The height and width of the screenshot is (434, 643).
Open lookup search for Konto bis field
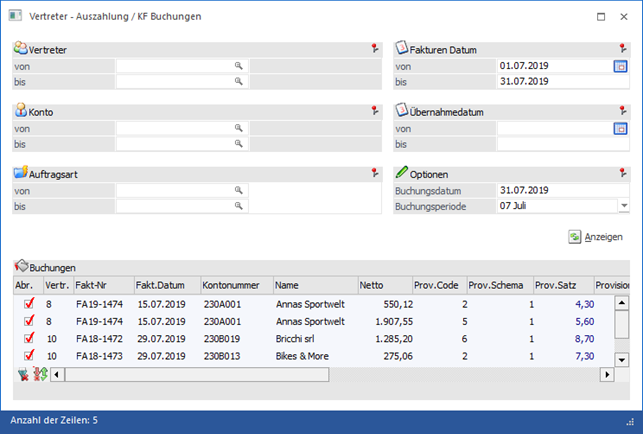point(239,144)
